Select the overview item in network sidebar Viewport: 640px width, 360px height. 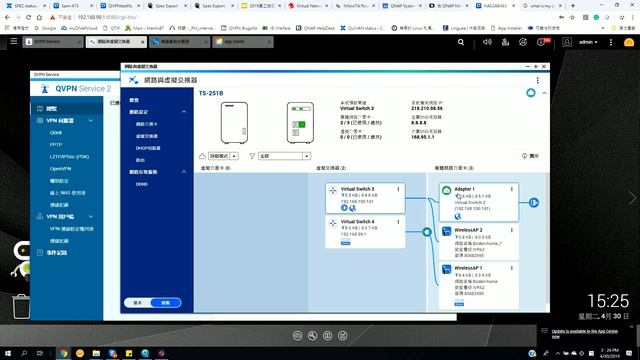coord(134,100)
